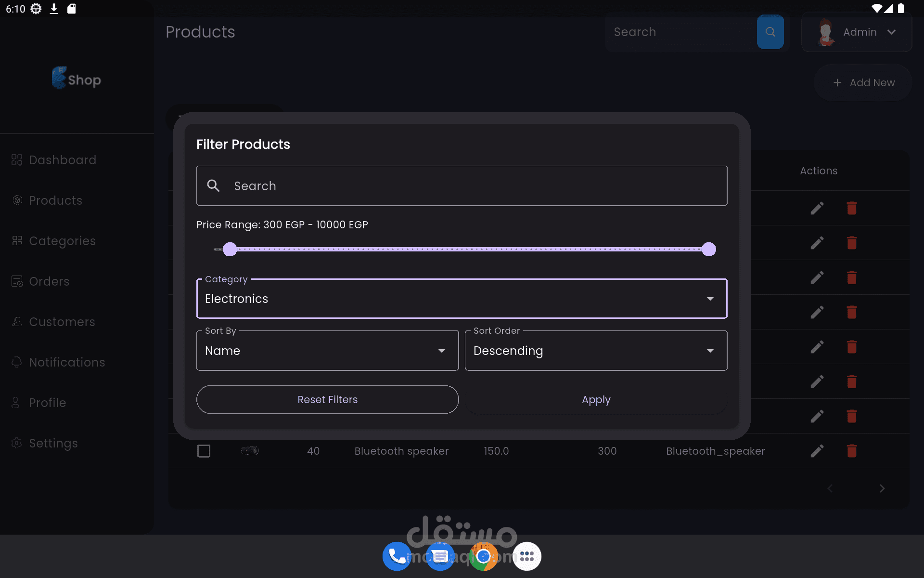Open Categories in the sidebar

coord(62,241)
